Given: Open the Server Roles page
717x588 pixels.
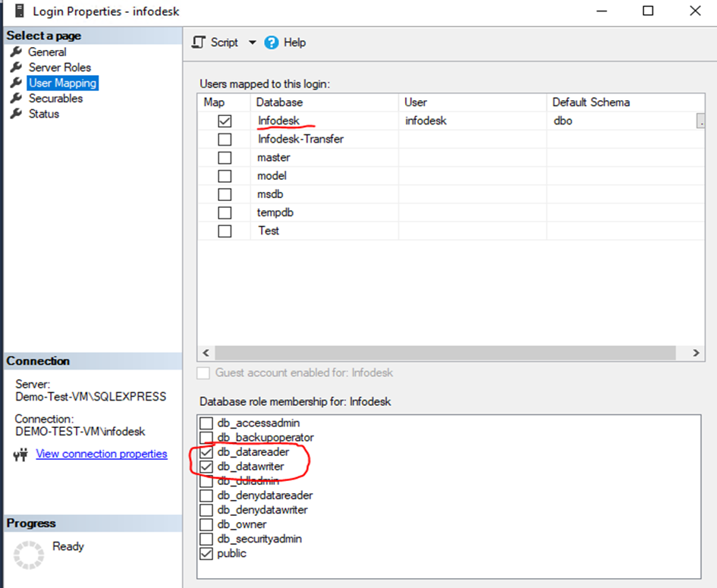Looking at the screenshot, I should click(59, 68).
